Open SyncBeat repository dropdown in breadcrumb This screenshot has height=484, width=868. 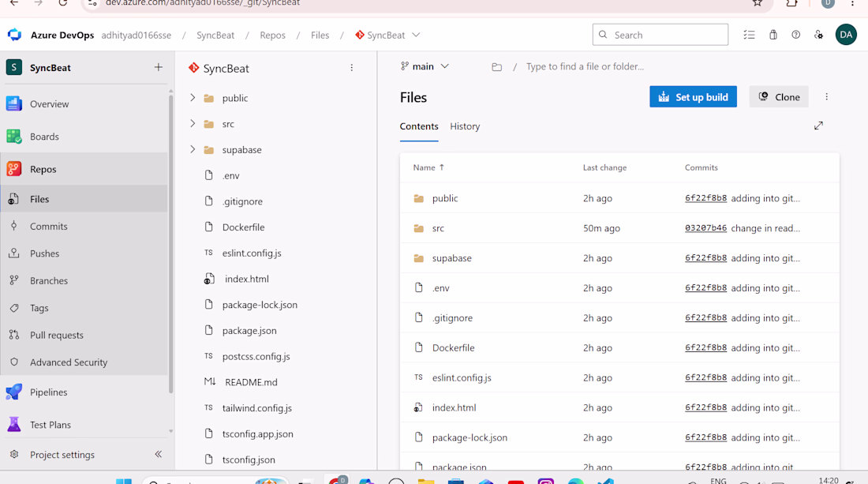[416, 35]
